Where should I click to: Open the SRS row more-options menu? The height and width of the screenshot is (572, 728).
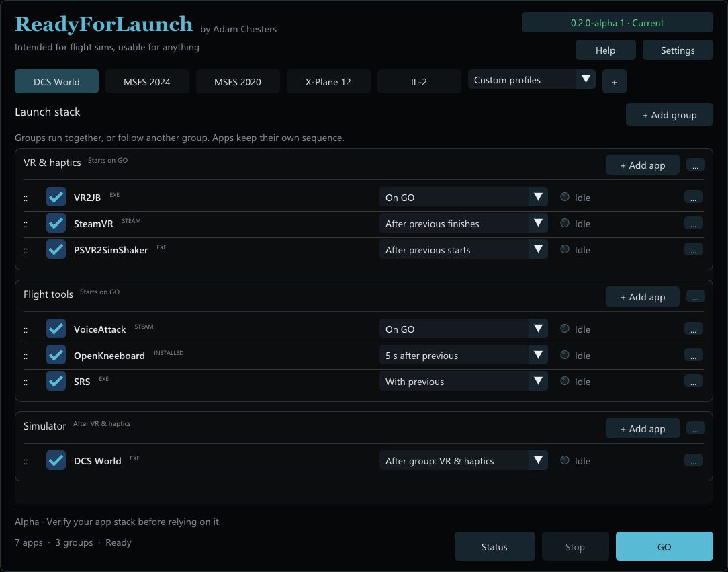pyautogui.click(x=693, y=382)
